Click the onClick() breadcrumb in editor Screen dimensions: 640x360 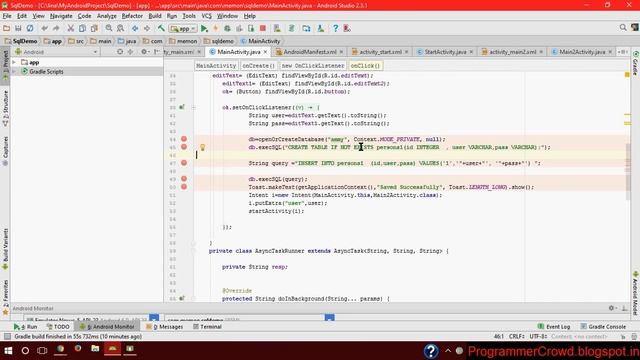[365, 66]
